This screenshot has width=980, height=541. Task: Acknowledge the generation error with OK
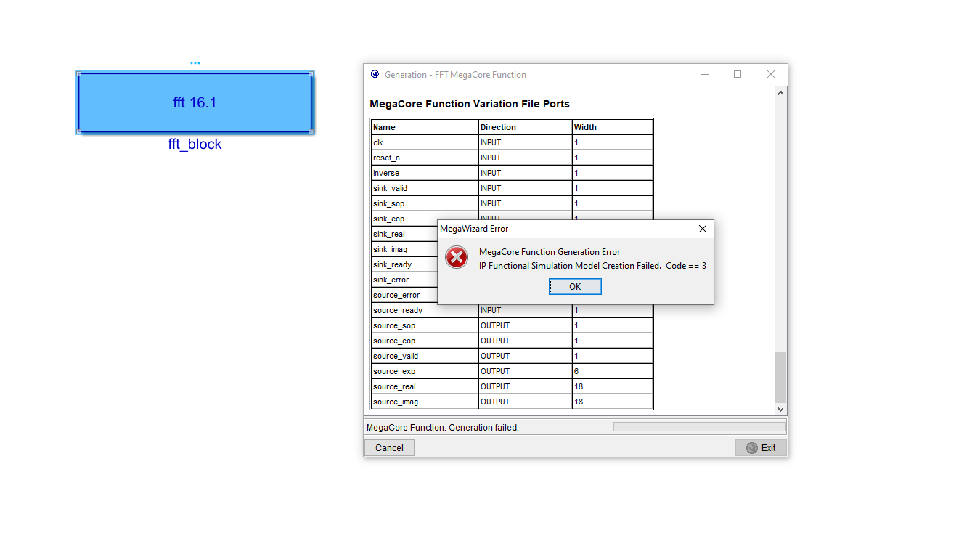pos(575,286)
